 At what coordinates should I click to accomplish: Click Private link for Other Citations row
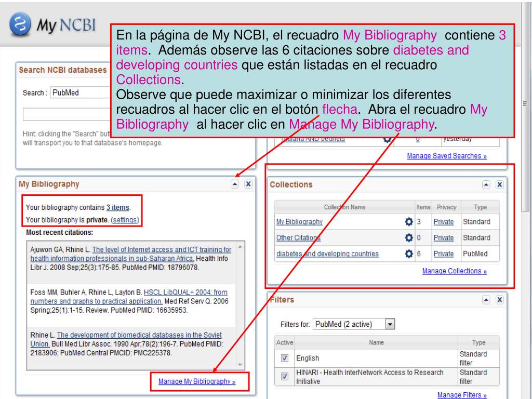[x=444, y=237]
